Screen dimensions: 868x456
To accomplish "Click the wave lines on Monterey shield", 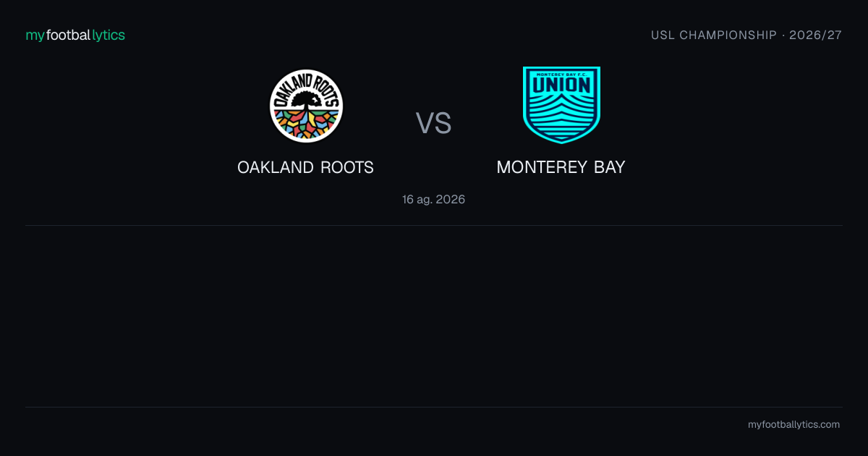I will 561,119.
